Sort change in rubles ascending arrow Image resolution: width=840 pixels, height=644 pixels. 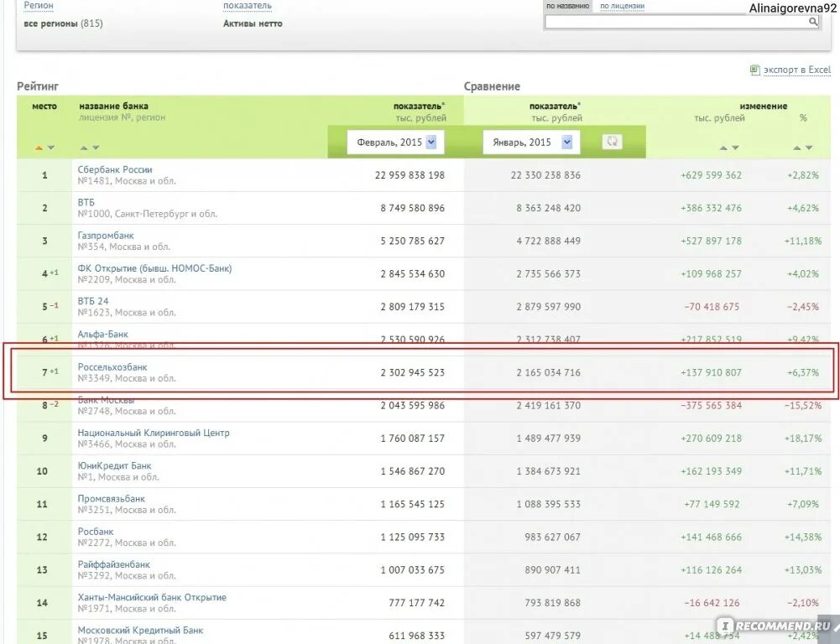723,148
